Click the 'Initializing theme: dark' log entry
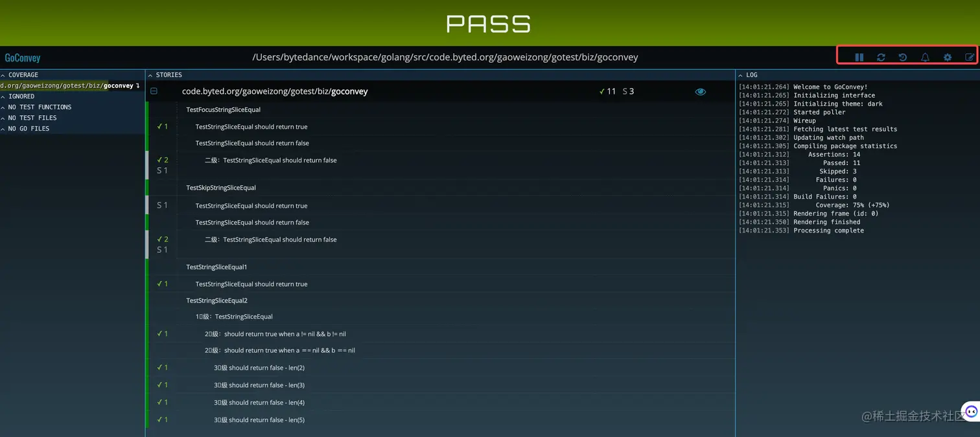 tap(810, 104)
